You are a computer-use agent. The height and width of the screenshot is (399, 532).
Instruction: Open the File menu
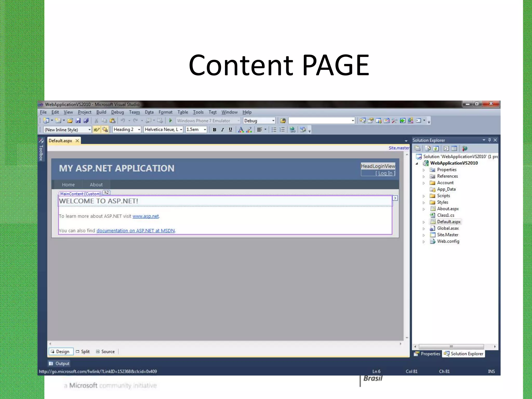pos(43,112)
